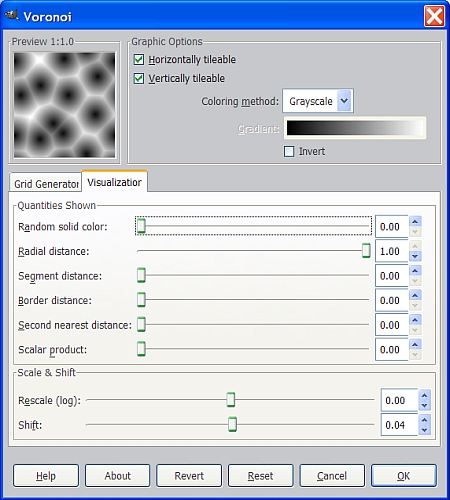The width and height of the screenshot is (450, 500).
Task: Click the Reset button
Action: 261,476
